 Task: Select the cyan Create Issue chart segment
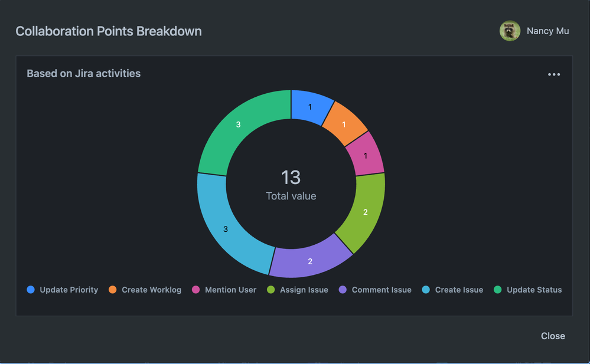pyautogui.click(x=225, y=229)
